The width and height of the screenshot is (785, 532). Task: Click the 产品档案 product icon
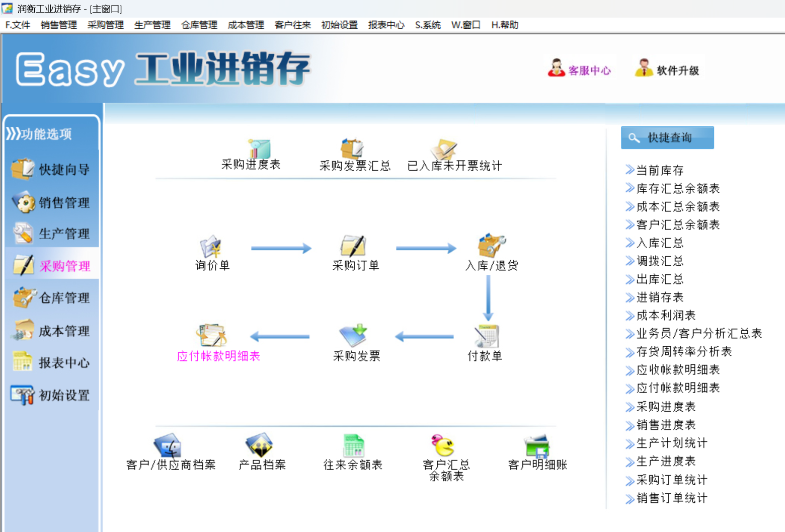tap(259, 445)
